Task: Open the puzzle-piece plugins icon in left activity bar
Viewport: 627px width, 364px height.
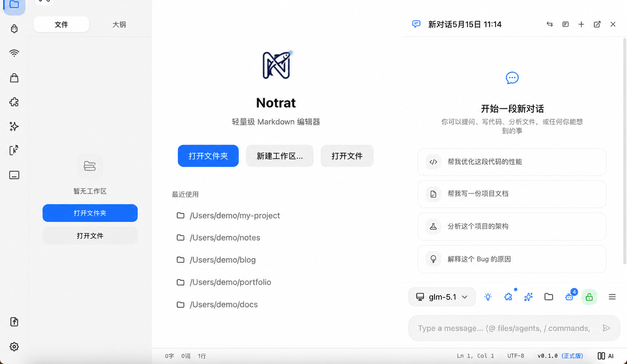Action: (x=14, y=102)
